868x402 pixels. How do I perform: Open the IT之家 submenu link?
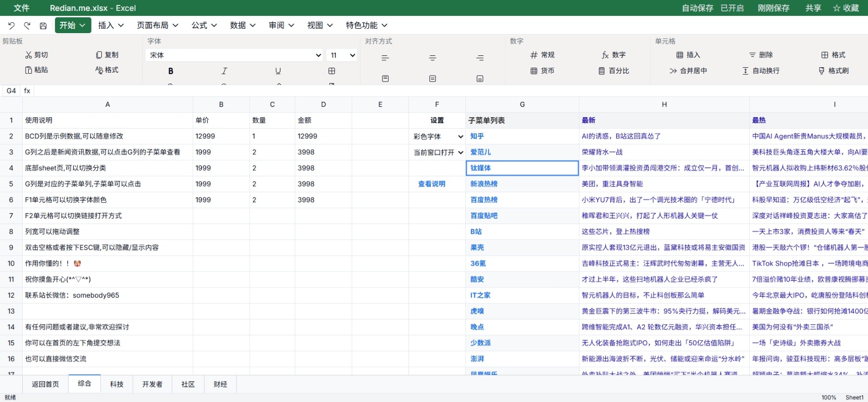[x=480, y=295]
